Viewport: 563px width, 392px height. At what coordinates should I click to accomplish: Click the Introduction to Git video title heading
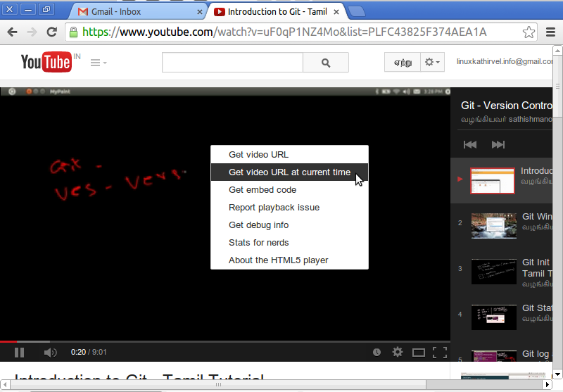pos(139,377)
